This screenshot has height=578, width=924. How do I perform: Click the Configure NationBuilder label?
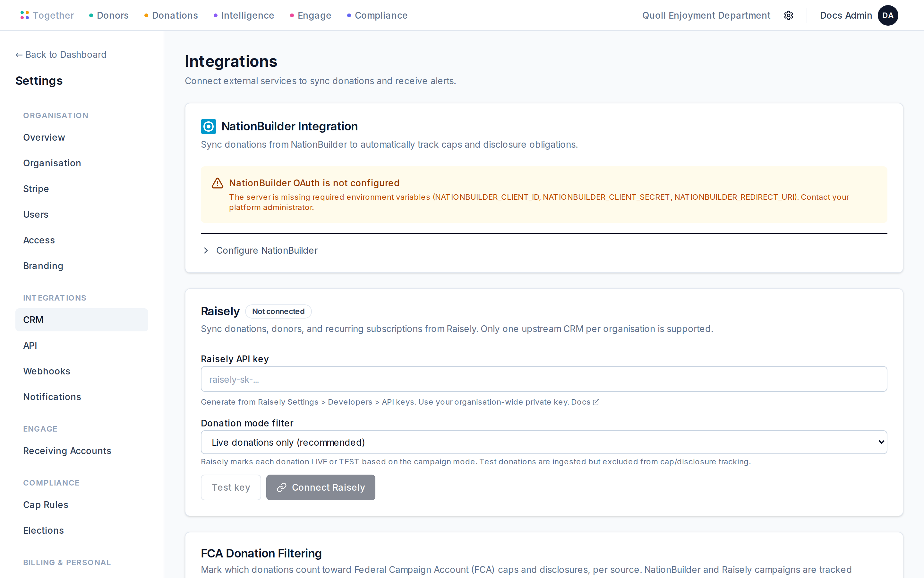[x=267, y=250]
